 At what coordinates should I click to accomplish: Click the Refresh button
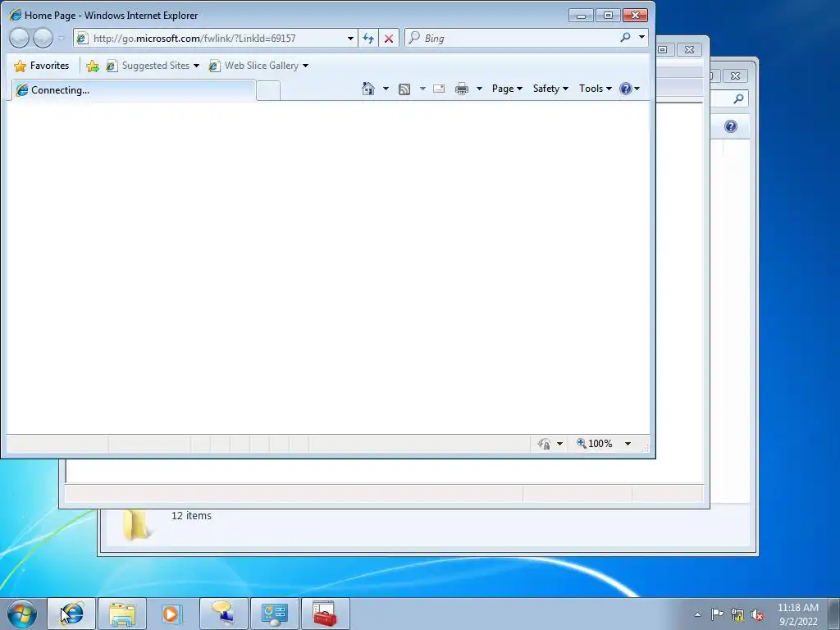click(368, 38)
